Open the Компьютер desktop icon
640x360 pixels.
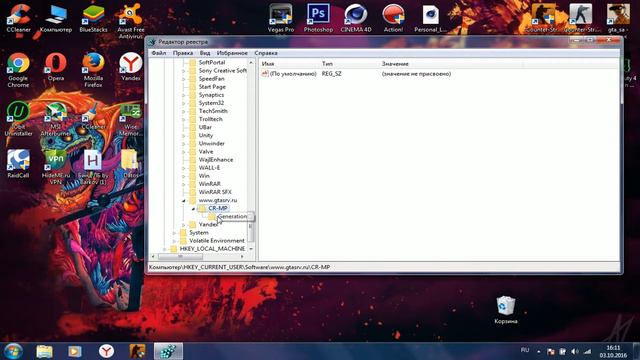click(56, 18)
